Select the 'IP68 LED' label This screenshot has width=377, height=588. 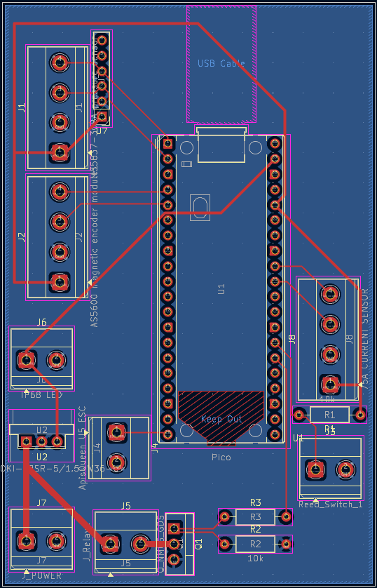tap(41, 395)
